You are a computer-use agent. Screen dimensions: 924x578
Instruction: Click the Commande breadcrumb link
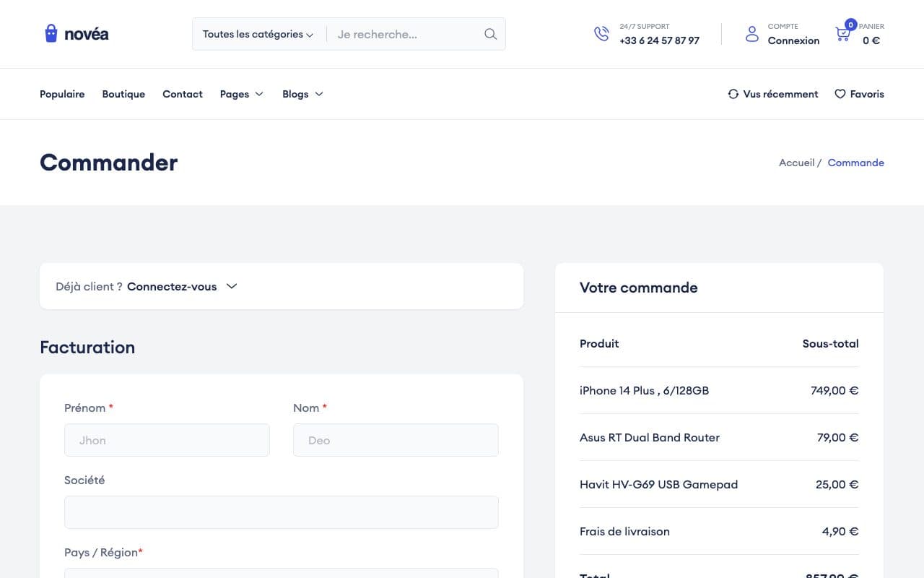click(x=856, y=163)
